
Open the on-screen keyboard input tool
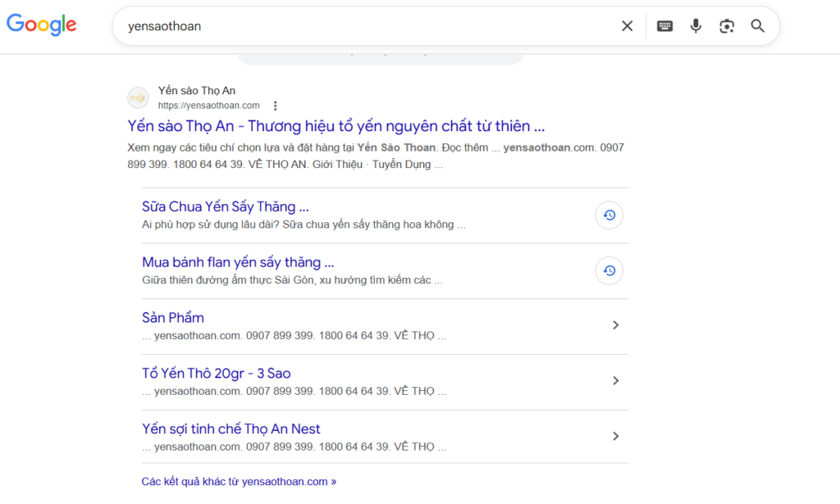(x=664, y=25)
